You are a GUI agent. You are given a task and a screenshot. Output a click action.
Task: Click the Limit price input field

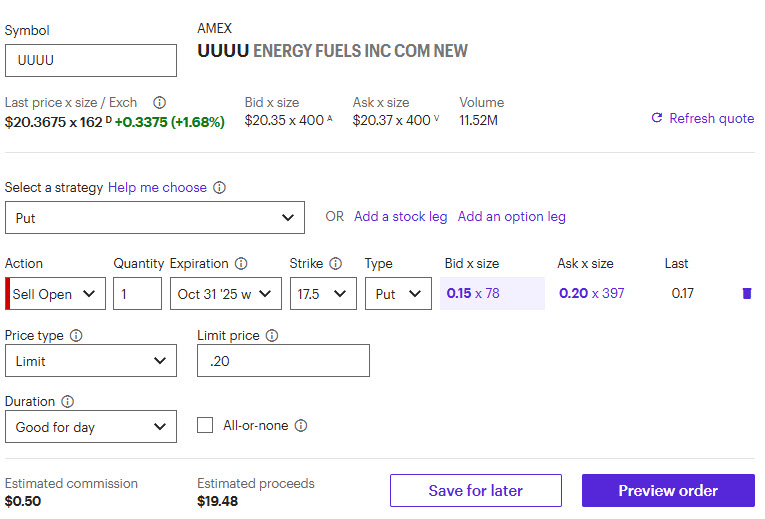coord(283,361)
